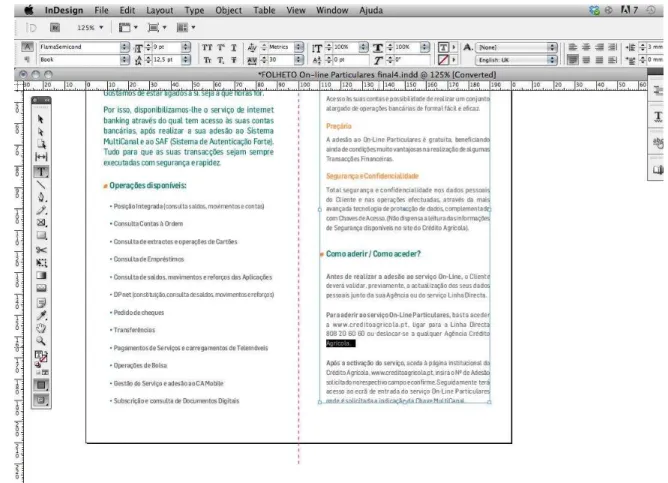The image size is (668, 483).
Task: Select the Pen tool
Action: click(x=41, y=197)
